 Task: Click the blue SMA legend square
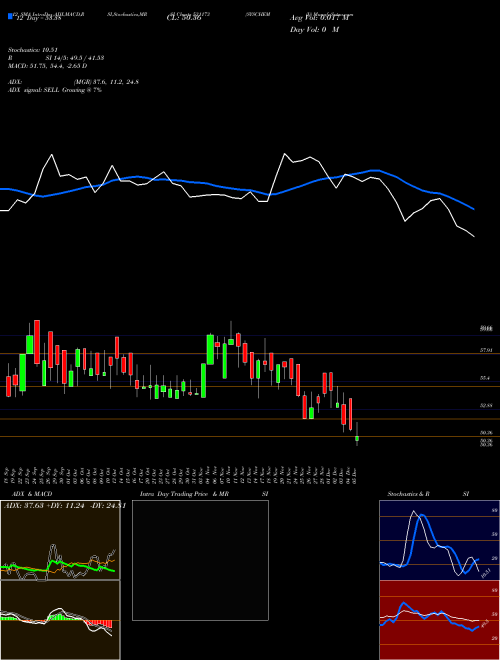point(11,16)
